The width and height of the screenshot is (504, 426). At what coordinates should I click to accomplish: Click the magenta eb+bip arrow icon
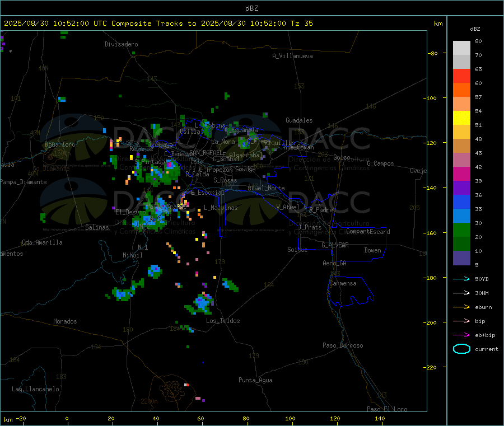point(461,335)
